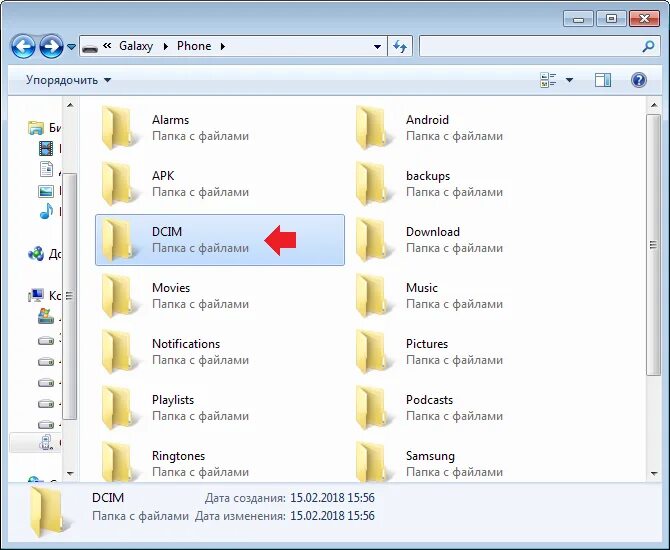This screenshot has width=670, height=550.
Task: Expand the arrow after Phone in path
Action: 223,46
